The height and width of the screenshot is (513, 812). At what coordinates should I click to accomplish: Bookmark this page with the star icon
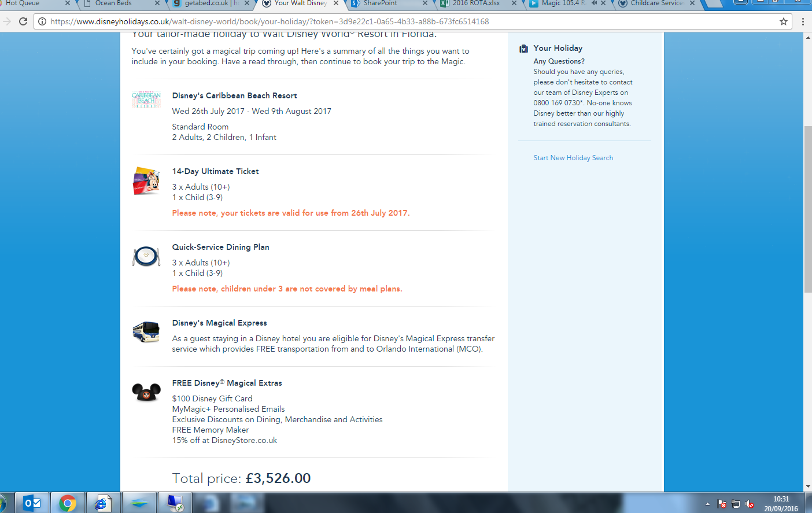(784, 21)
